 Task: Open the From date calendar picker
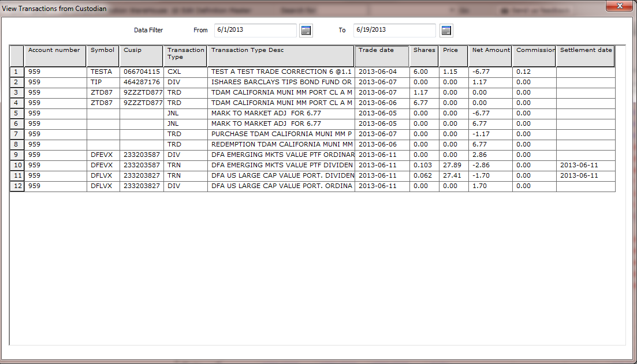pos(306,31)
